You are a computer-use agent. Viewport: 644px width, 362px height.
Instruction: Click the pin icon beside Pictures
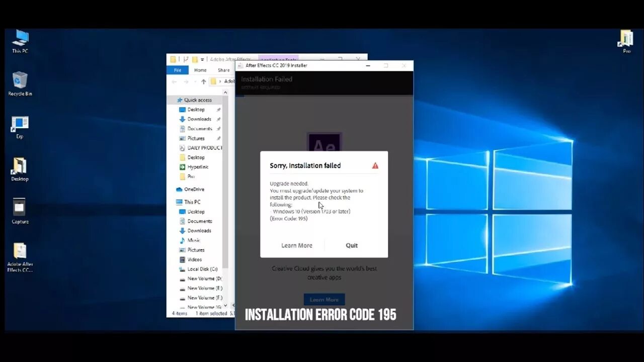click(218, 138)
